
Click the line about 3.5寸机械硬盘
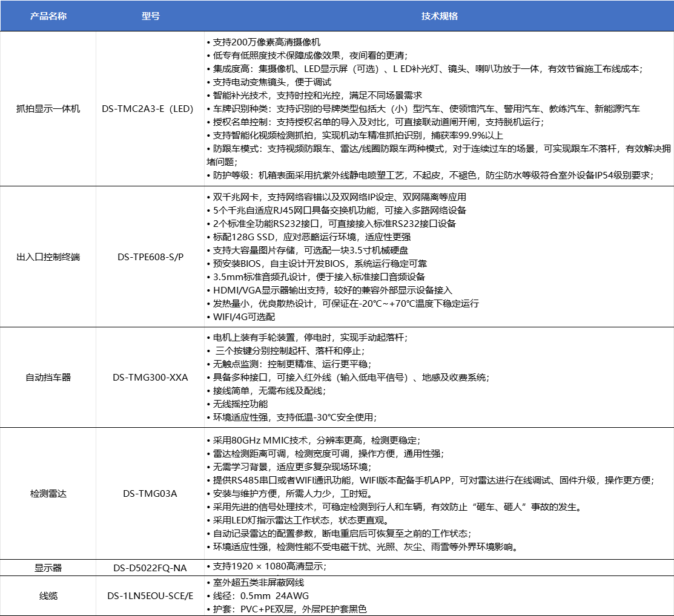(308, 251)
